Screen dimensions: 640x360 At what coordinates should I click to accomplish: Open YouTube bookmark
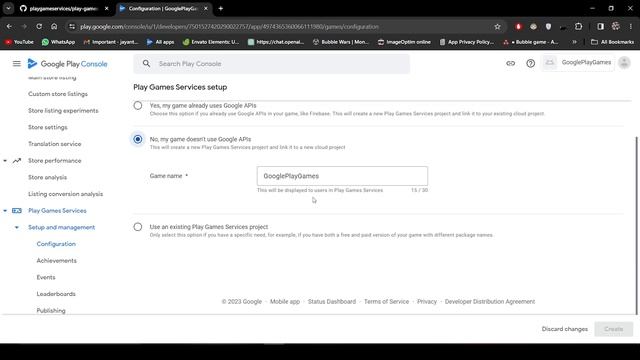(x=19, y=42)
